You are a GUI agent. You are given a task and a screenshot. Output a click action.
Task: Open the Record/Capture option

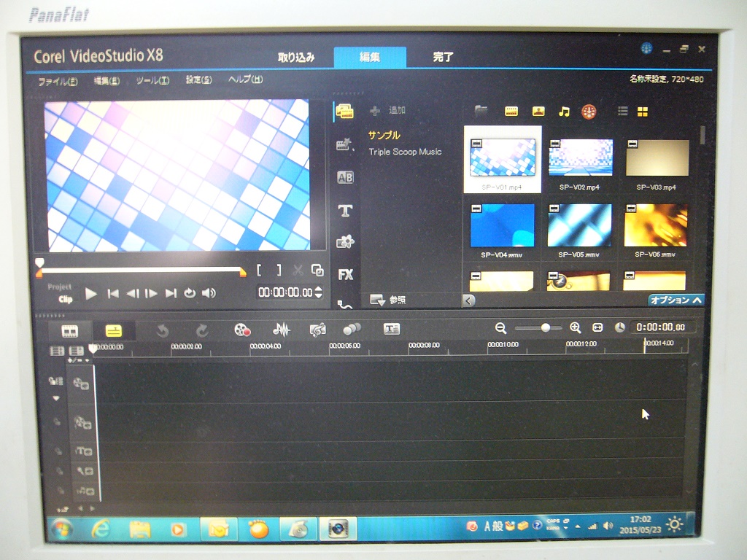point(242,330)
